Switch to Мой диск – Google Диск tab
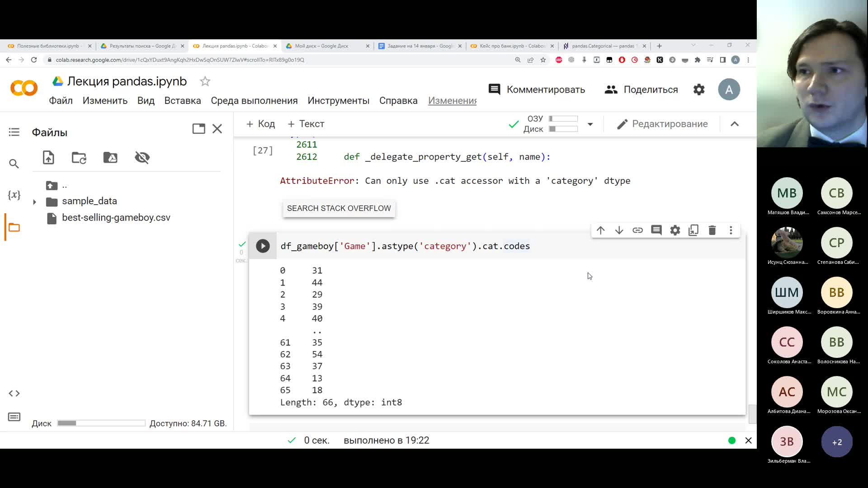 tap(327, 46)
